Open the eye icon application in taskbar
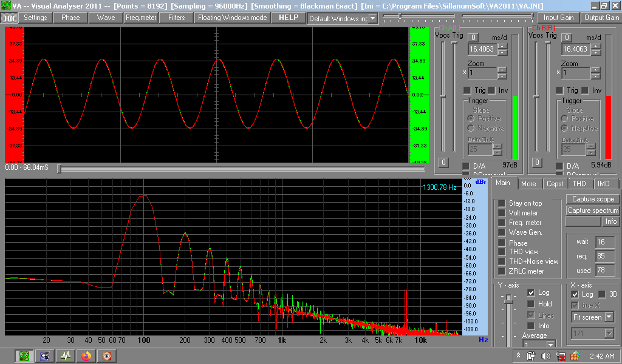The image size is (622, 364). (107, 356)
